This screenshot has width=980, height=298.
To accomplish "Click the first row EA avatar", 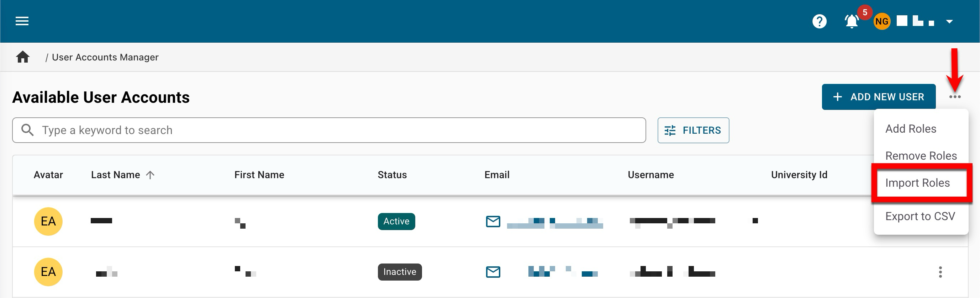I will (48, 221).
